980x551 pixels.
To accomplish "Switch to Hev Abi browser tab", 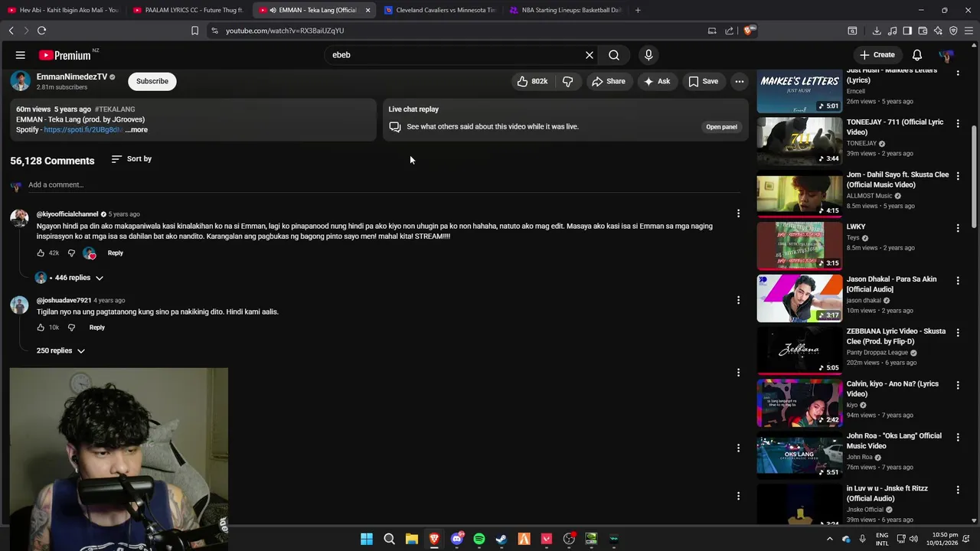I will [63, 10].
